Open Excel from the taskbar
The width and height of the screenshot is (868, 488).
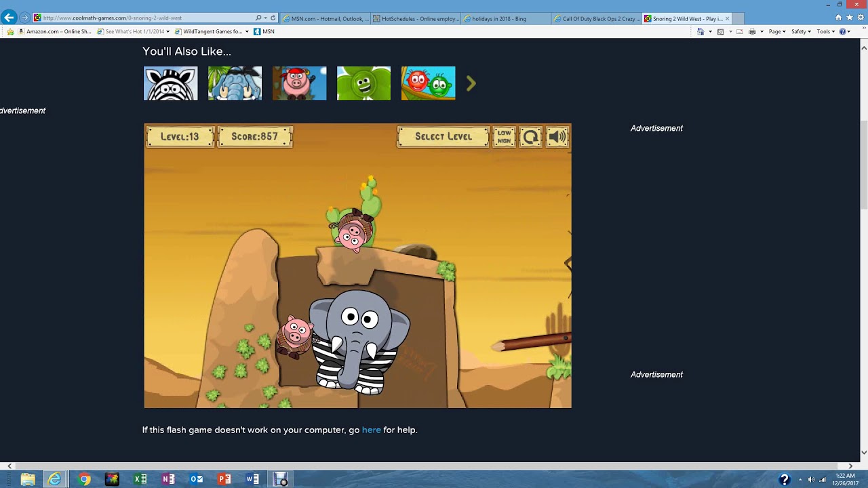[x=140, y=479]
